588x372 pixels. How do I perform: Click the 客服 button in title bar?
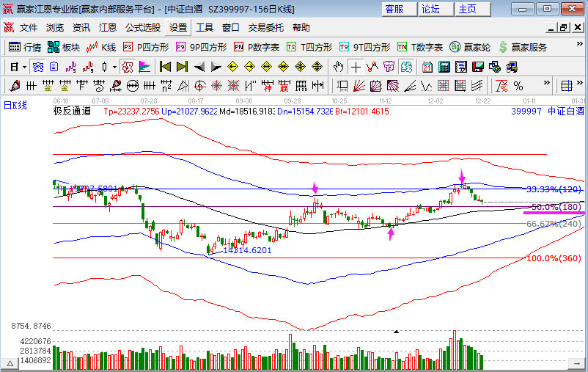399,9
